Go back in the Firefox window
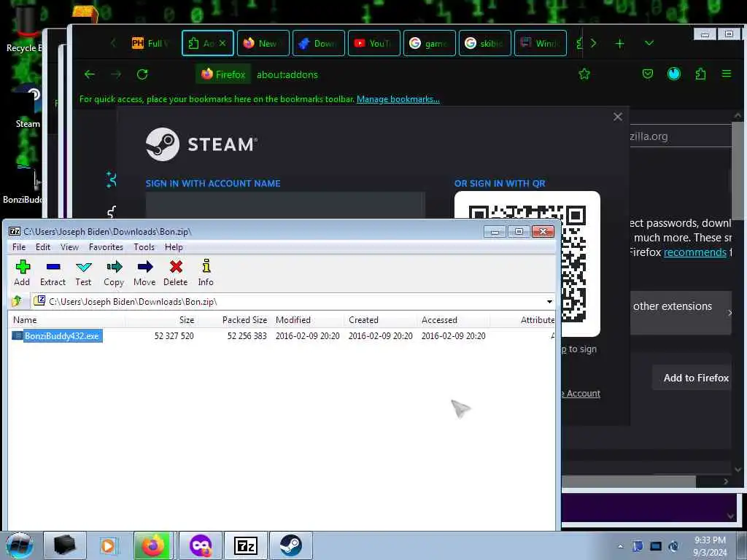 click(x=90, y=74)
